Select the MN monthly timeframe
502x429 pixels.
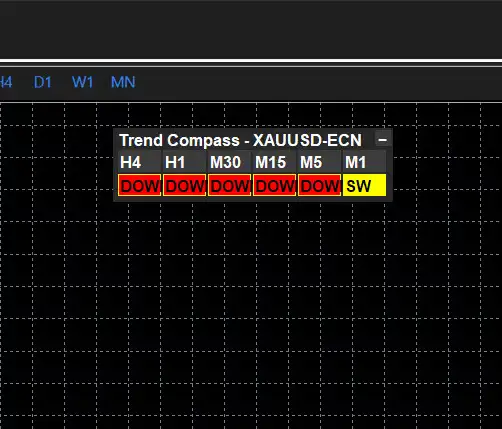click(123, 82)
